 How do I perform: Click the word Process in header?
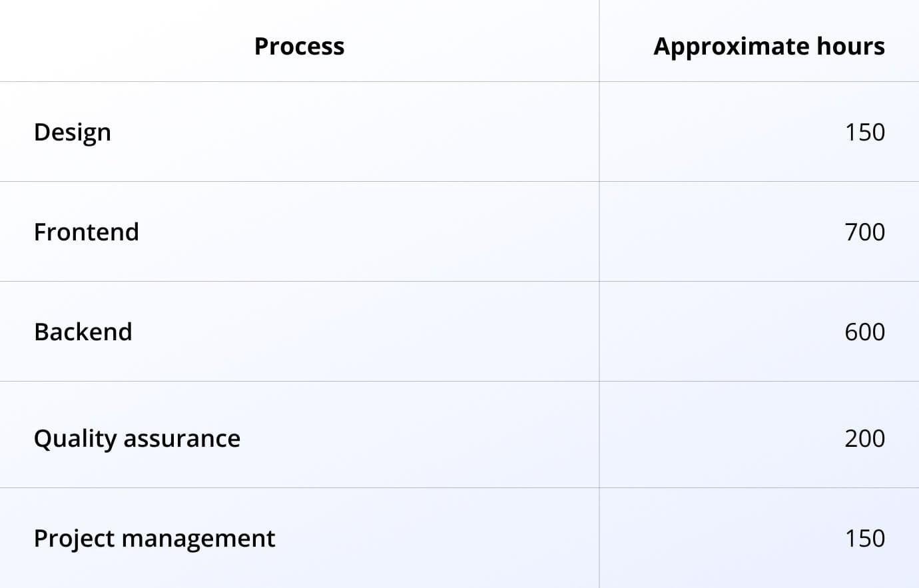click(x=300, y=46)
